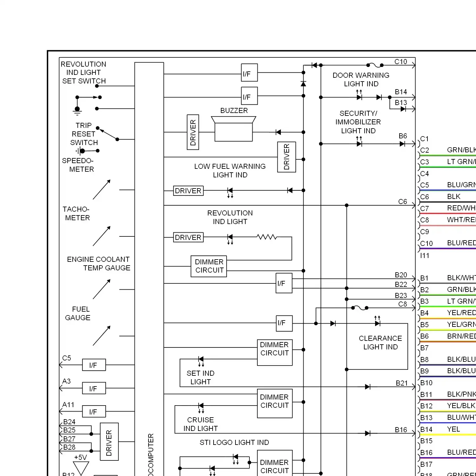The width and height of the screenshot is (476, 476).
Task: Click the B15 connector pin label
Action: [426, 441]
